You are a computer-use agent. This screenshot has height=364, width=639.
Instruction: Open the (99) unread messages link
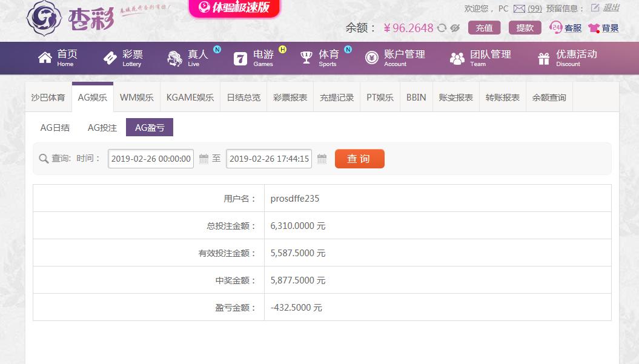click(535, 8)
